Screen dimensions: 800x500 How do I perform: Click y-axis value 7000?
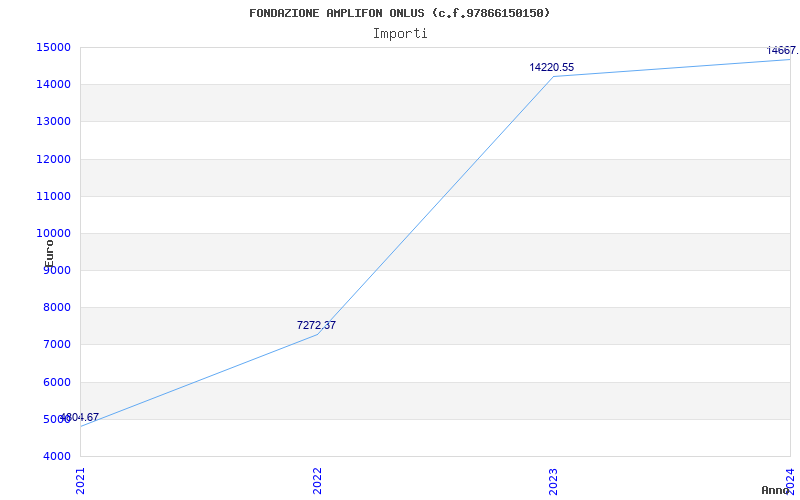(56, 345)
